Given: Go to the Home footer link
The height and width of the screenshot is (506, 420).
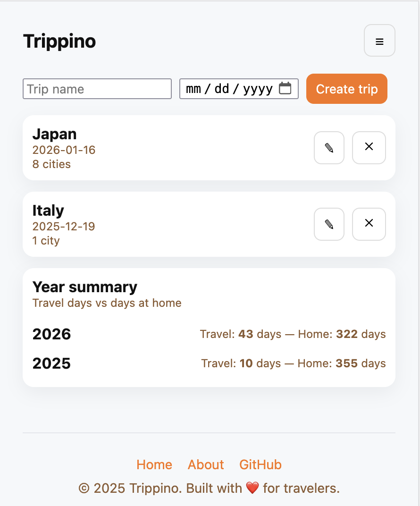Looking at the screenshot, I should point(154,464).
